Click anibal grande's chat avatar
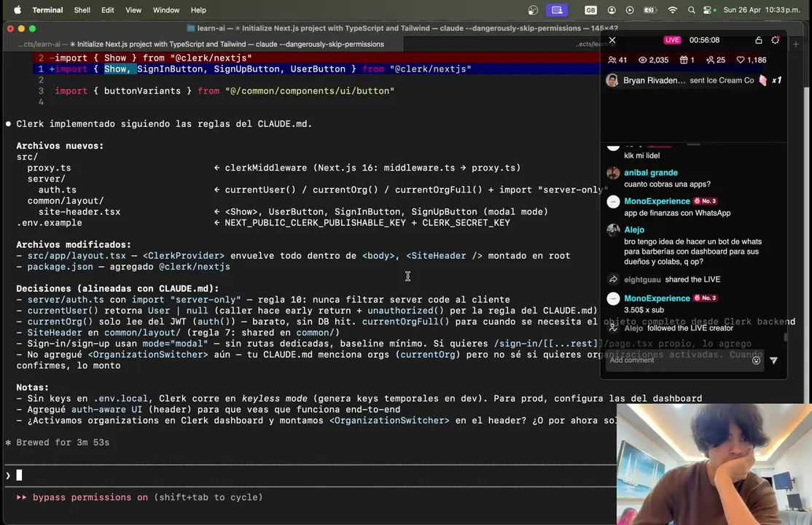 point(613,173)
